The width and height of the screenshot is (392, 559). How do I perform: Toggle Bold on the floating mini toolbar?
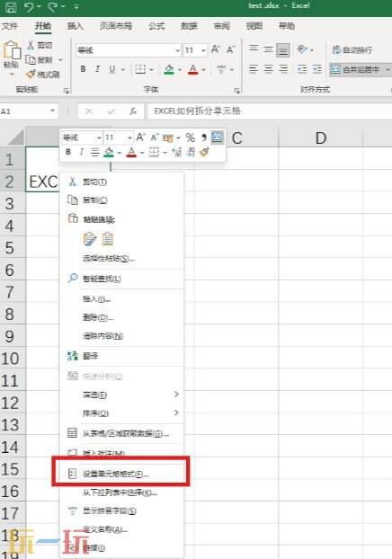68,152
